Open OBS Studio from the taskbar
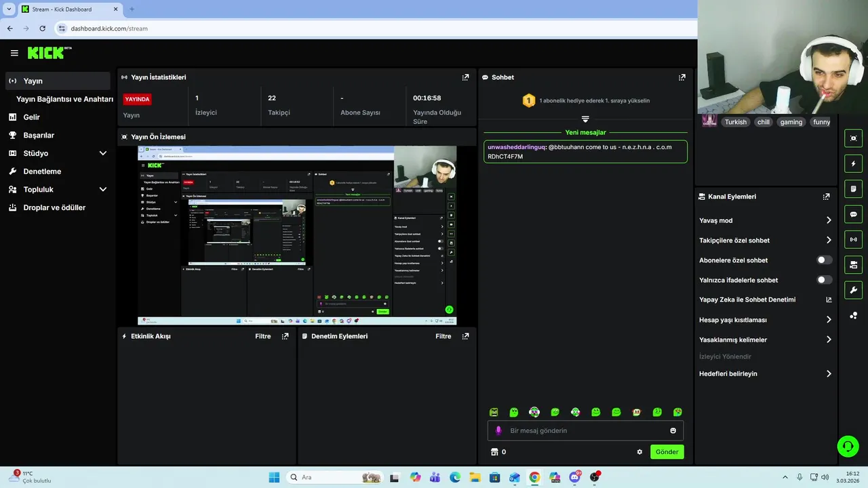 click(x=595, y=477)
